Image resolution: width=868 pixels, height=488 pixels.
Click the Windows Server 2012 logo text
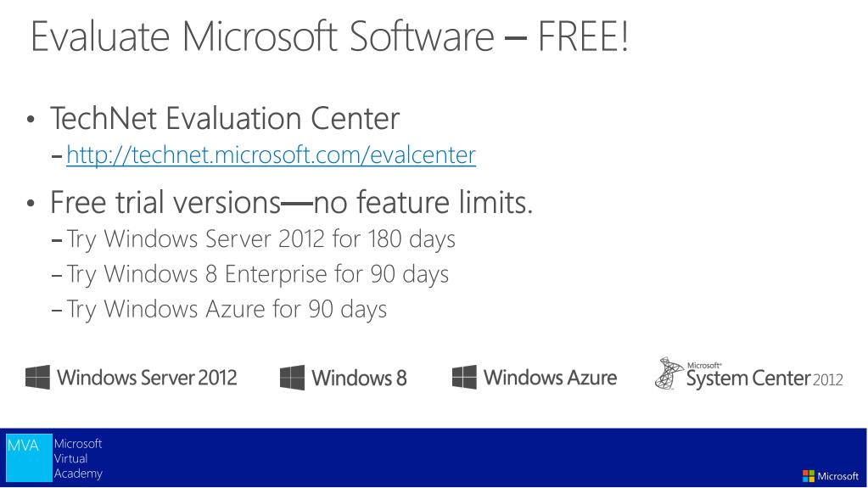click(147, 378)
